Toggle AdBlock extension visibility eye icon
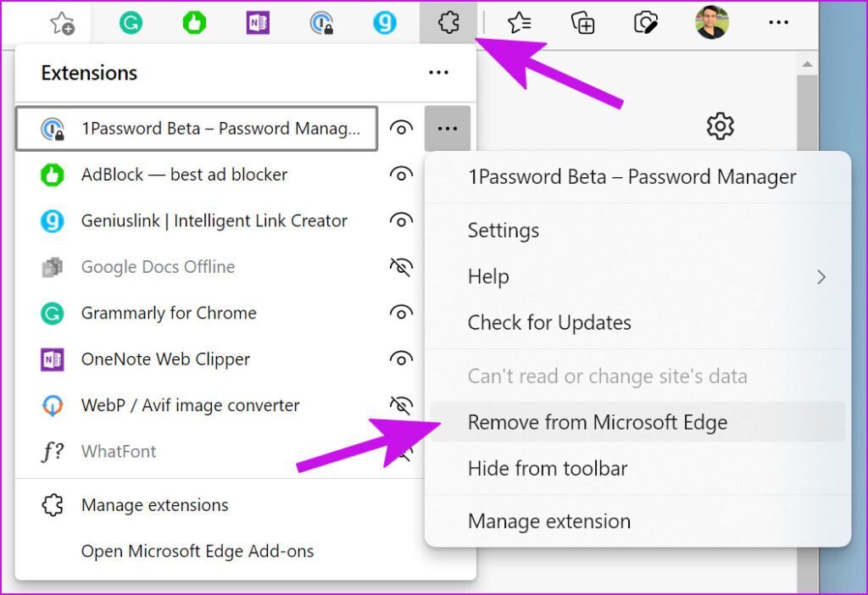 pyautogui.click(x=400, y=175)
